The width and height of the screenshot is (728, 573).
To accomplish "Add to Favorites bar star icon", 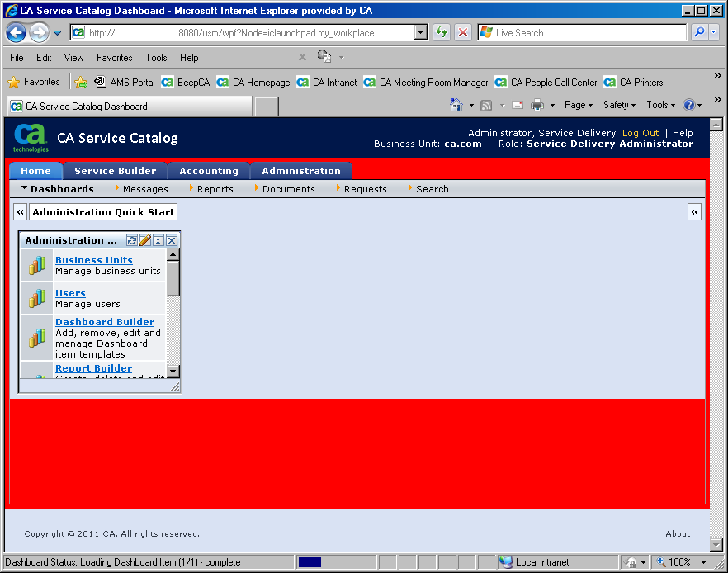I will [x=81, y=83].
